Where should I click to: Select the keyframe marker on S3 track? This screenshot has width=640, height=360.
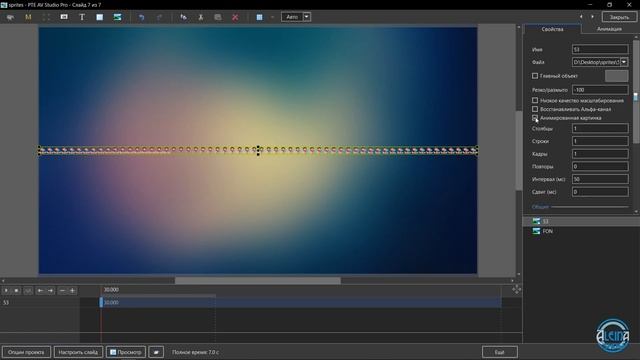(x=101, y=302)
